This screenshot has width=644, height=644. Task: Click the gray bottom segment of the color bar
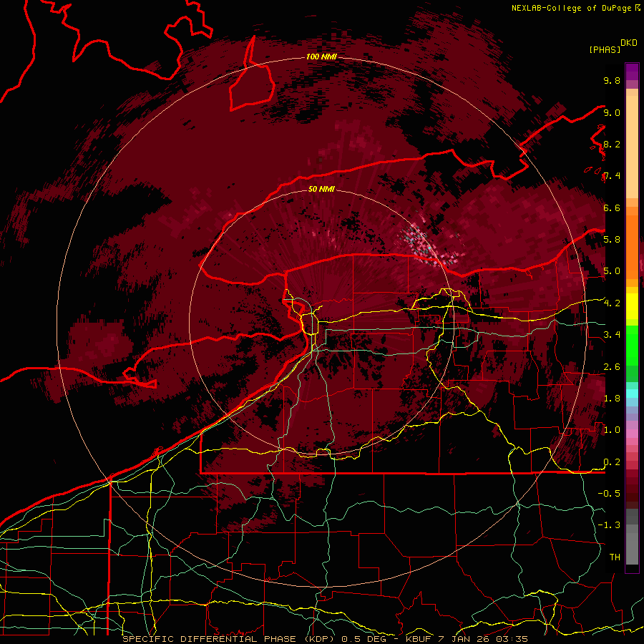coord(632,546)
